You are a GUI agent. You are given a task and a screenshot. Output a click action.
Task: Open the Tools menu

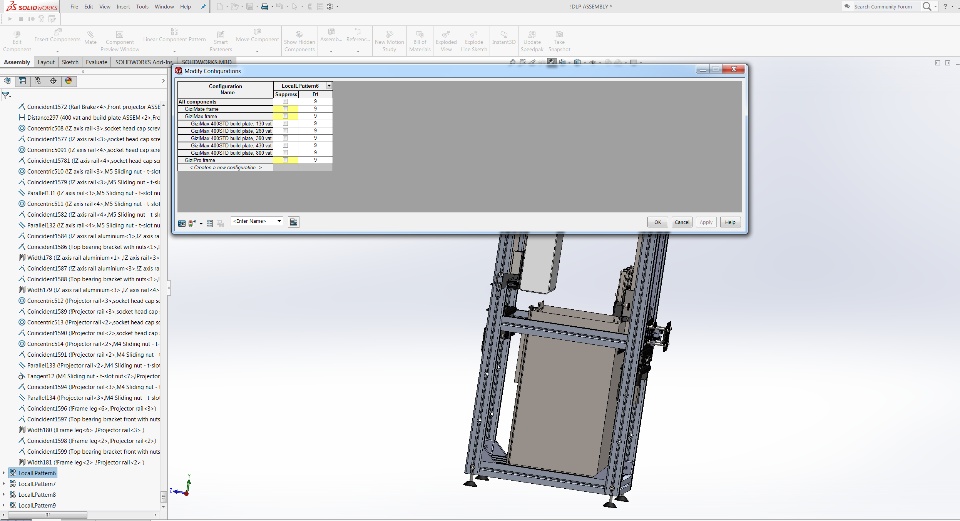point(142,7)
